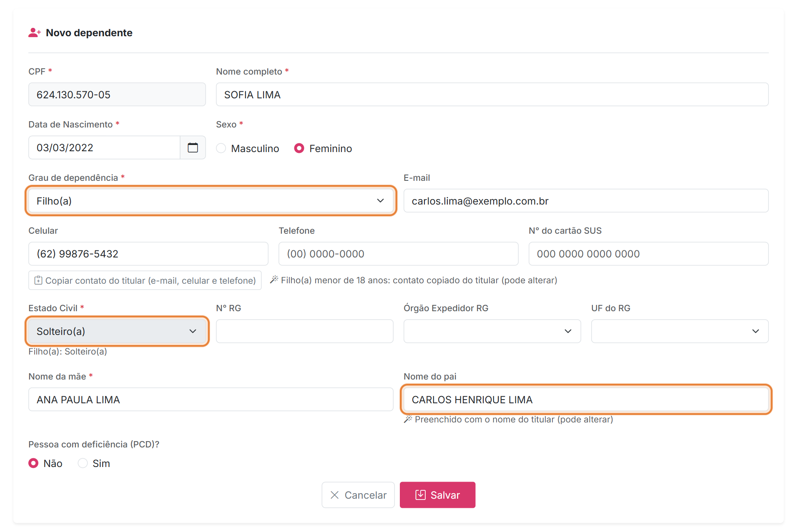Open the date picker calendar icon
This screenshot has width=788, height=532.
point(193,147)
